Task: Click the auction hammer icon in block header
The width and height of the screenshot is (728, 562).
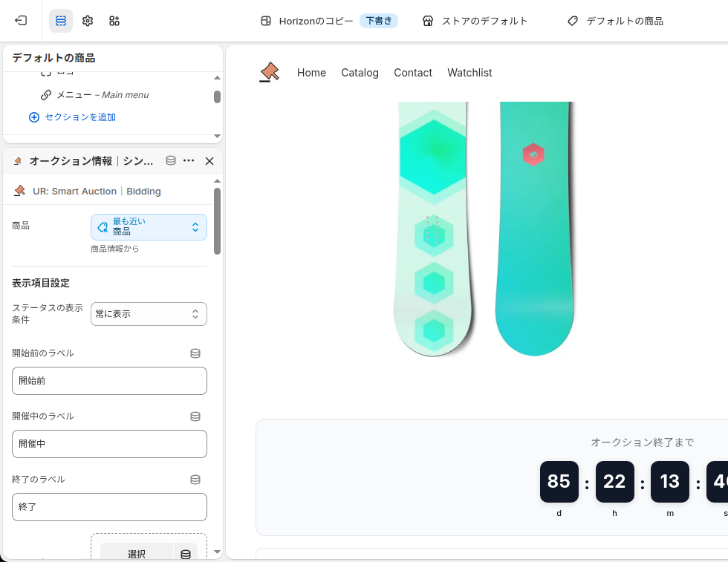Action: pyautogui.click(x=18, y=161)
